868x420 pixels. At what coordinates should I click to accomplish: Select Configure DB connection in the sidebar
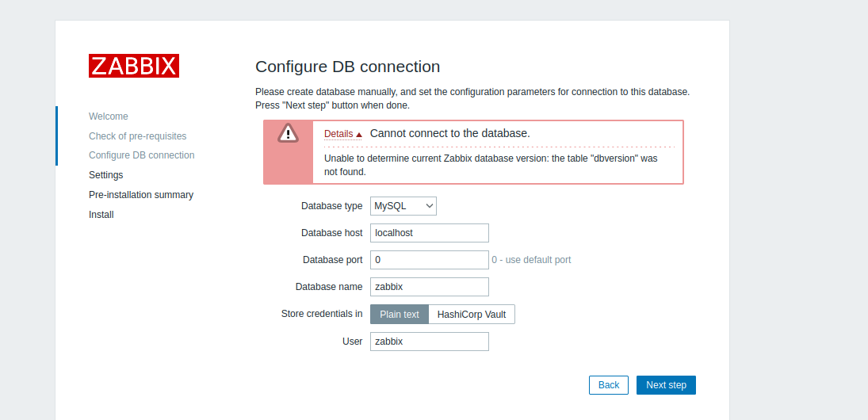tap(141, 155)
